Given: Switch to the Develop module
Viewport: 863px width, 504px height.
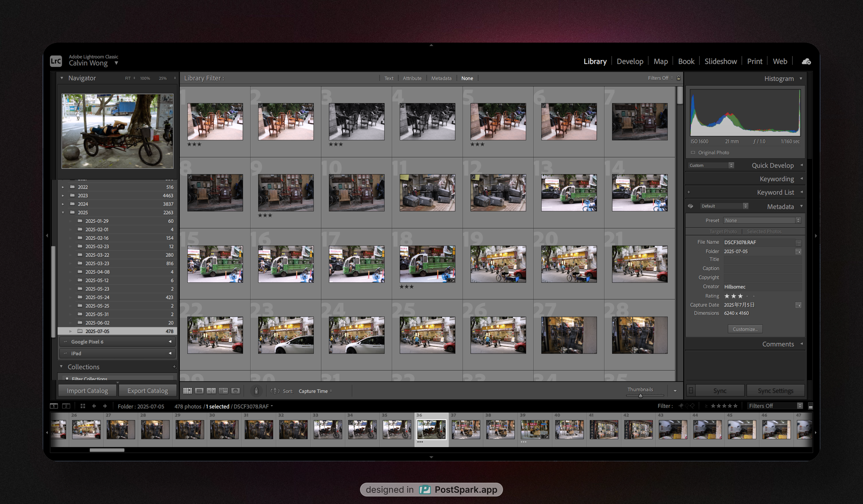Looking at the screenshot, I should point(630,61).
